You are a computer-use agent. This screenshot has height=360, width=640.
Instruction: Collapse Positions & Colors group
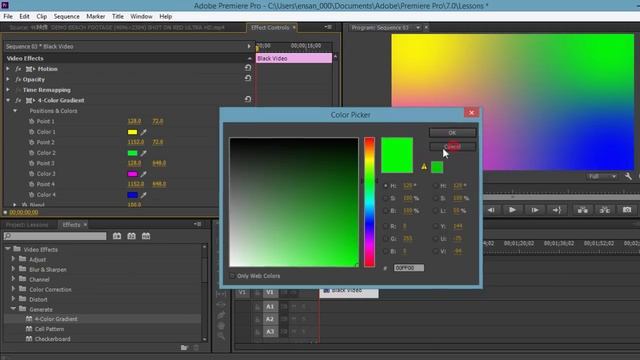(15, 111)
